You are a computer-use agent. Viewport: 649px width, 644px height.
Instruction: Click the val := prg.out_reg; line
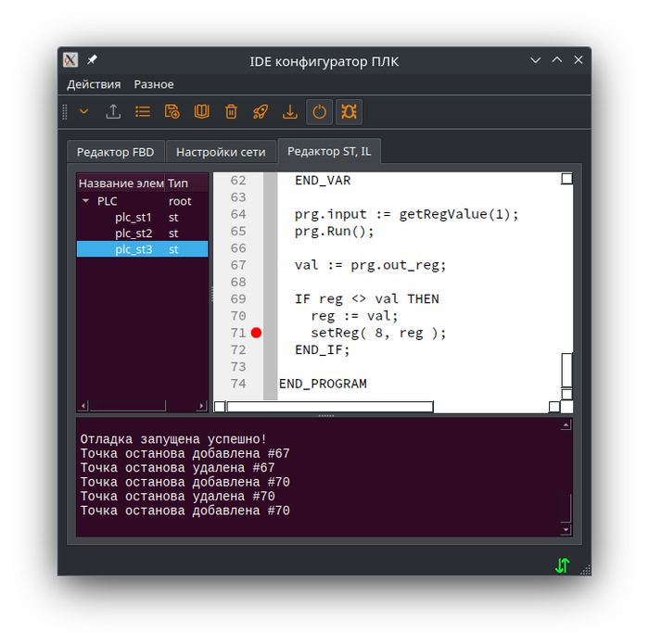[x=371, y=265]
